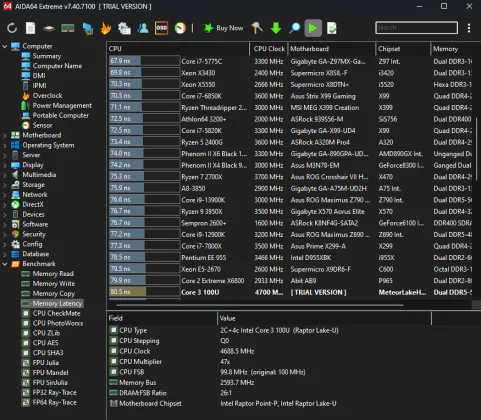This screenshot has height=420, width=481.
Task: Collapse the Benchmark tree node
Action: pos(5,264)
